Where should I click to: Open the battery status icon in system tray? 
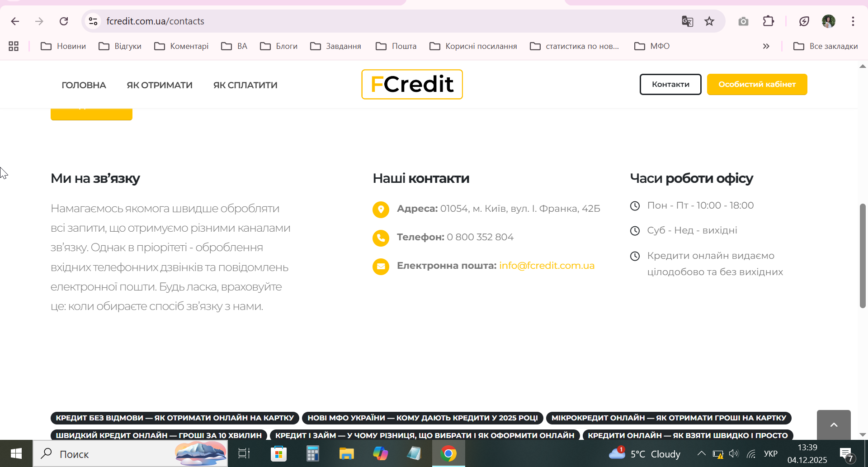tap(718, 454)
